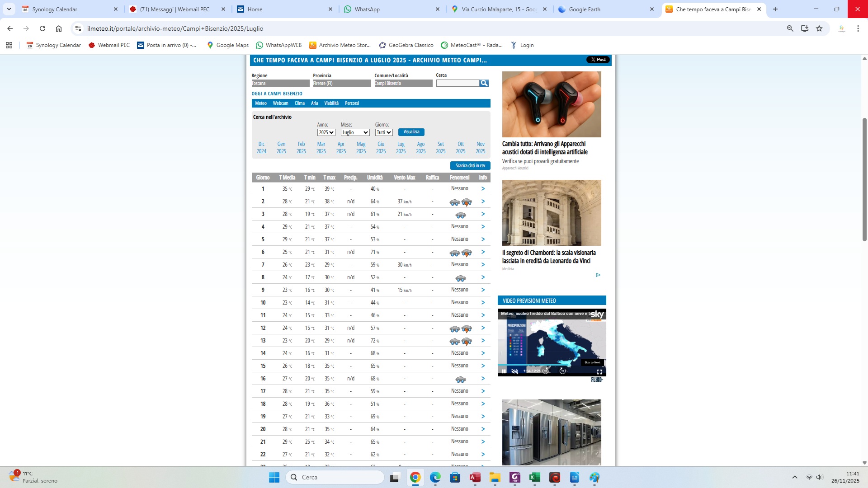Click the archive search magnifier icon
This screenshot has height=488, width=868.
point(484,83)
